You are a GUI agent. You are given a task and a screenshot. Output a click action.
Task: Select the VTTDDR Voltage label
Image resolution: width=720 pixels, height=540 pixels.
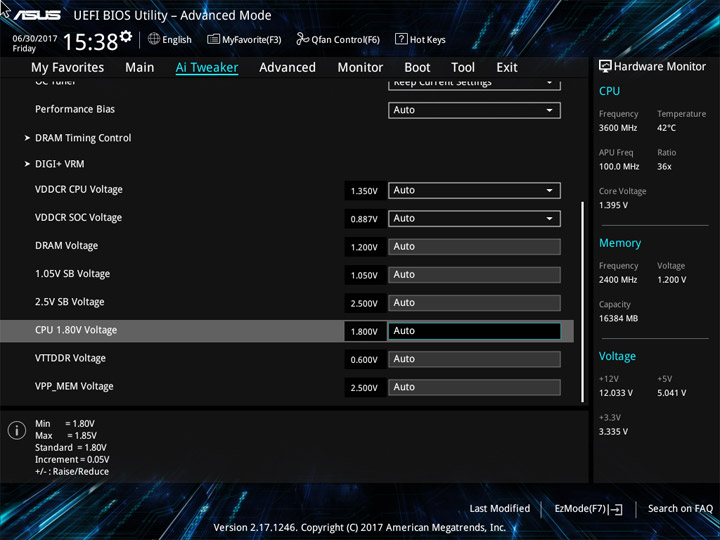point(70,358)
